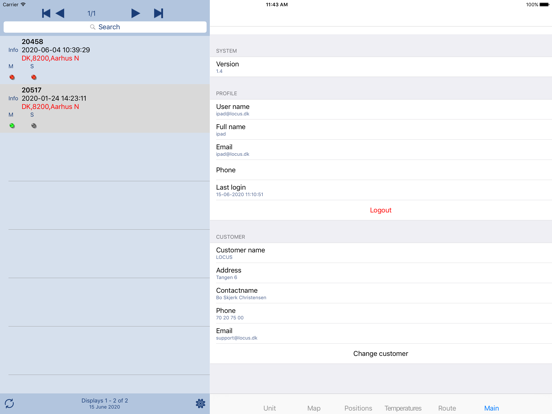Click the Logout button
552x414 pixels.
pyautogui.click(x=381, y=210)
